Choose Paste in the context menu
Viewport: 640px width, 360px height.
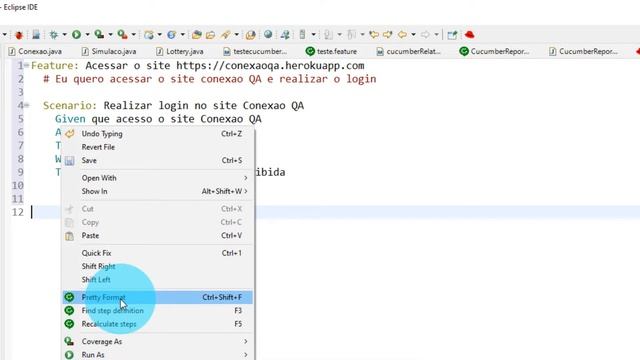point(158,236)
